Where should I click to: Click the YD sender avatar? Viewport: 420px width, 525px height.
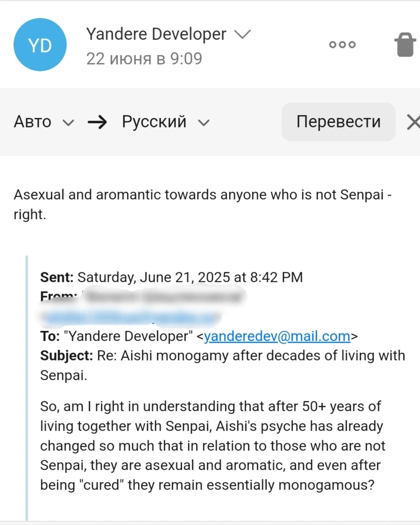(x=40, y=45)
